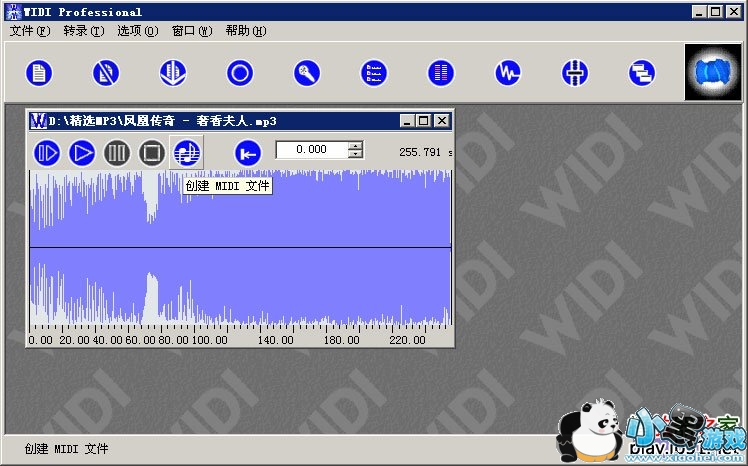Click the W icon in the mp3 window title

point(38,121)
